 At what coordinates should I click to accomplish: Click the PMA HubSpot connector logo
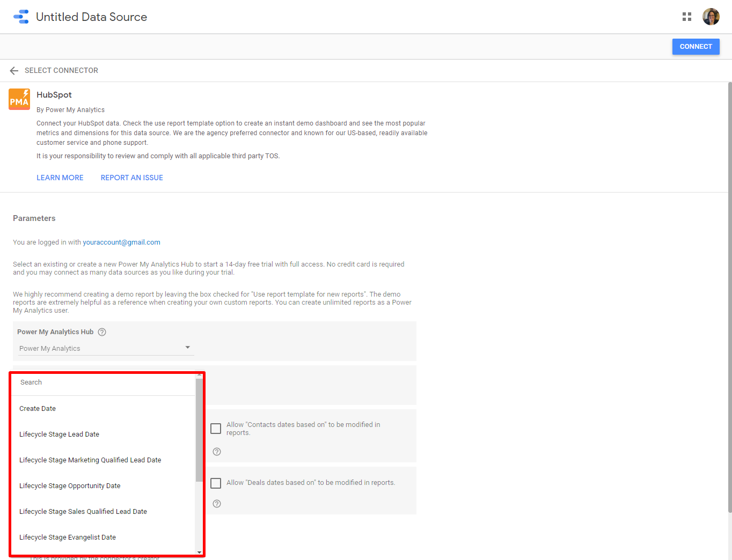pos(19,99)
